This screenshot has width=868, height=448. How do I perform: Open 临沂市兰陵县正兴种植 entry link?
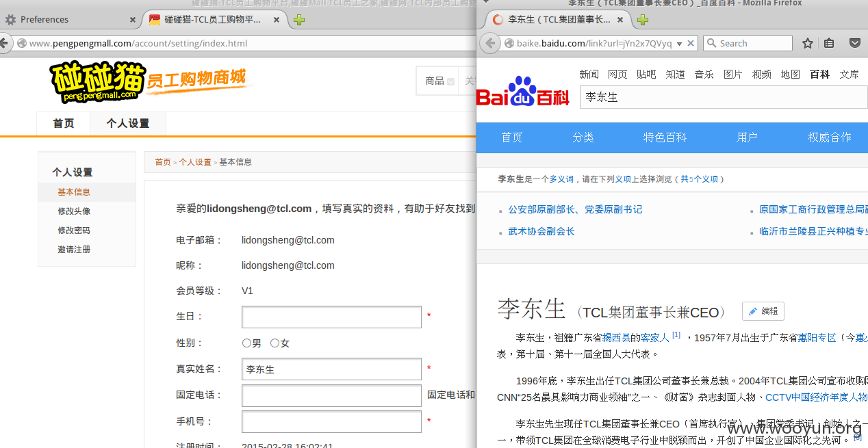tap(813, 231)
